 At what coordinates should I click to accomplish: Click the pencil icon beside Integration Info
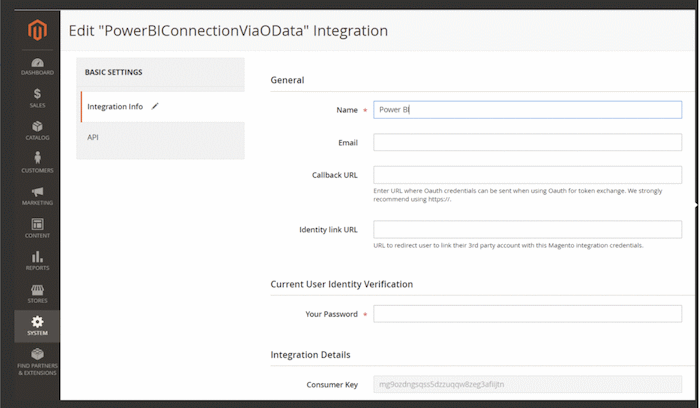pos(155,106)
